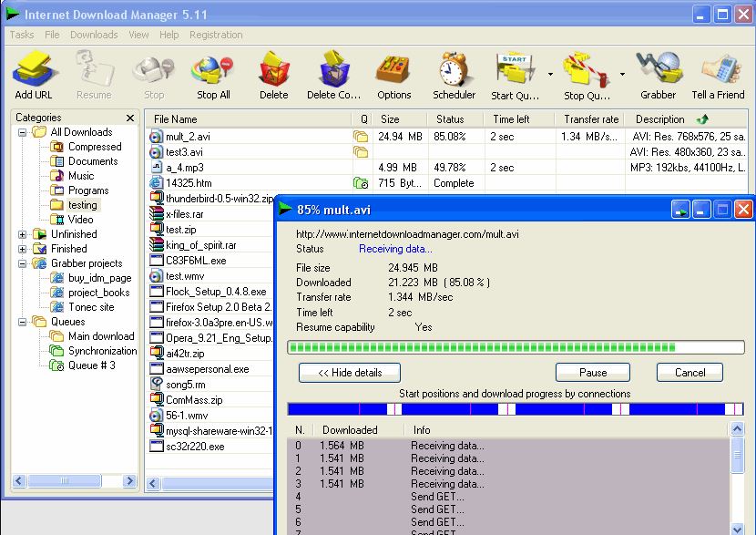Sort list by File Name column
This screenshot has height=535, width=756.
point(249,119)
